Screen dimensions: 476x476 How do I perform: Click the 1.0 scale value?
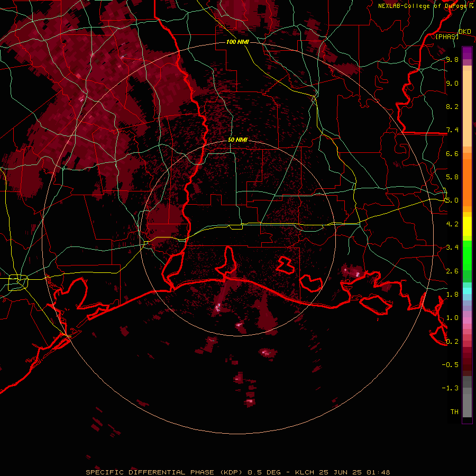pyautogui.click(x=452, y=318)
